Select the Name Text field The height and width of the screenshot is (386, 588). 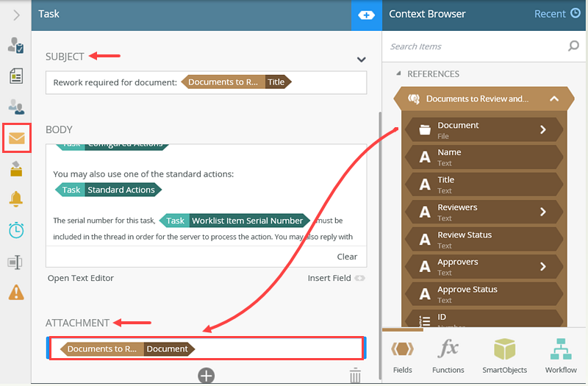point(484,157)
